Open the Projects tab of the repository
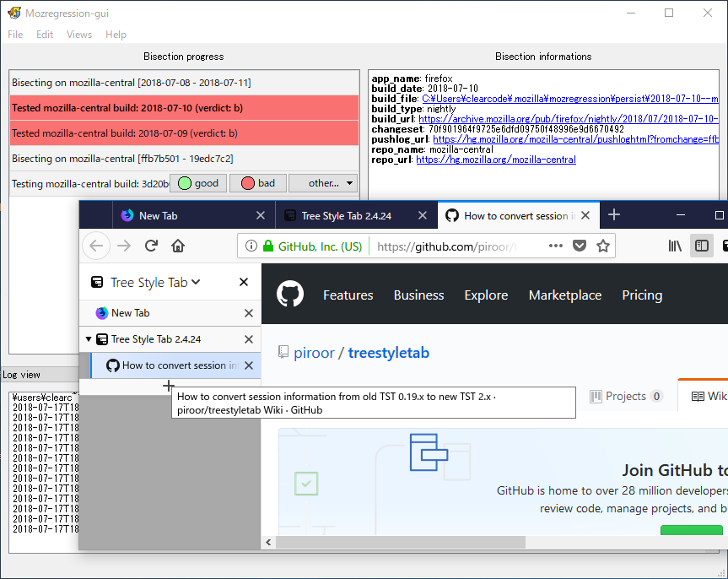Image resolution: width=728 pixels, height=579 pixels. (x=625, y=396)
